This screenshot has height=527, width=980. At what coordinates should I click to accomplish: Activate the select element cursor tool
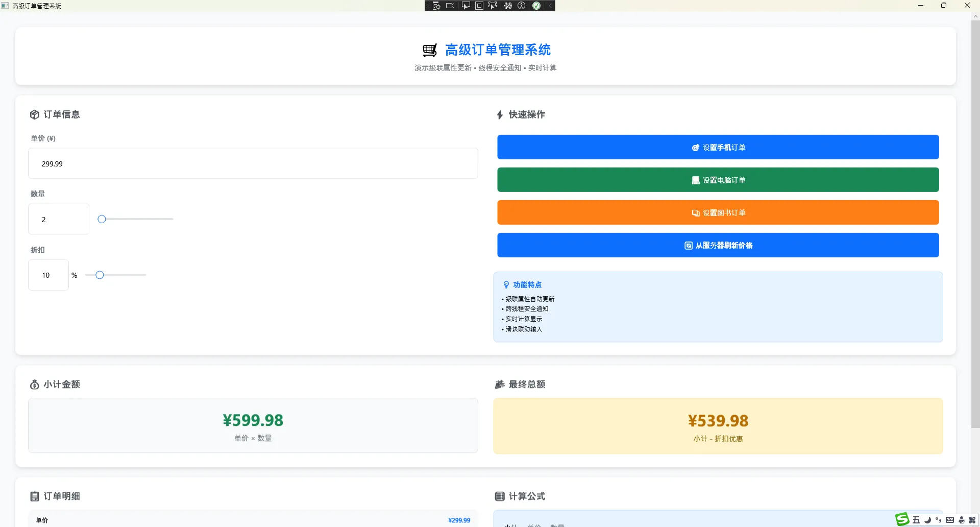tap(465, 6)
